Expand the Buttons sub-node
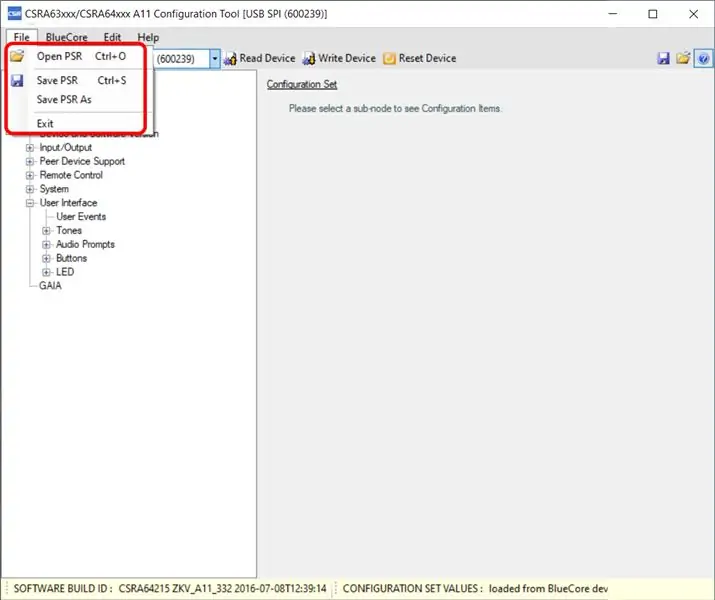 (x=46, y=259)
